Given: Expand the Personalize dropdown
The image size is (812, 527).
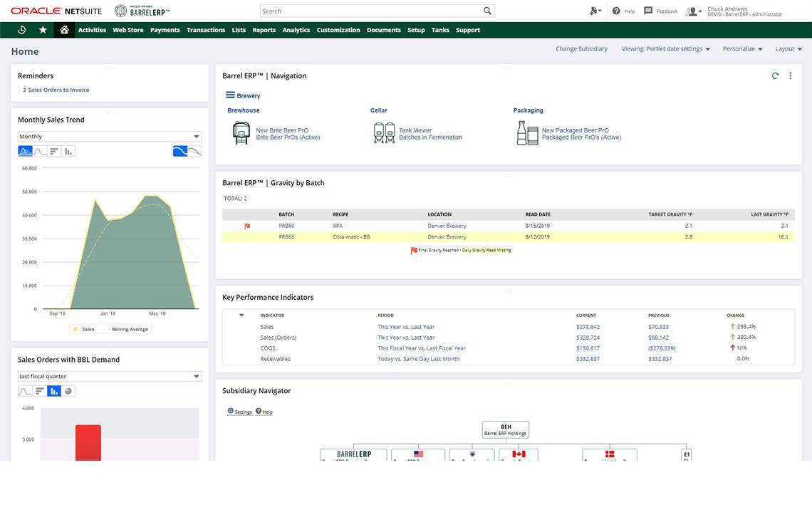Looking at the screenshot, I should pos(742,49).
